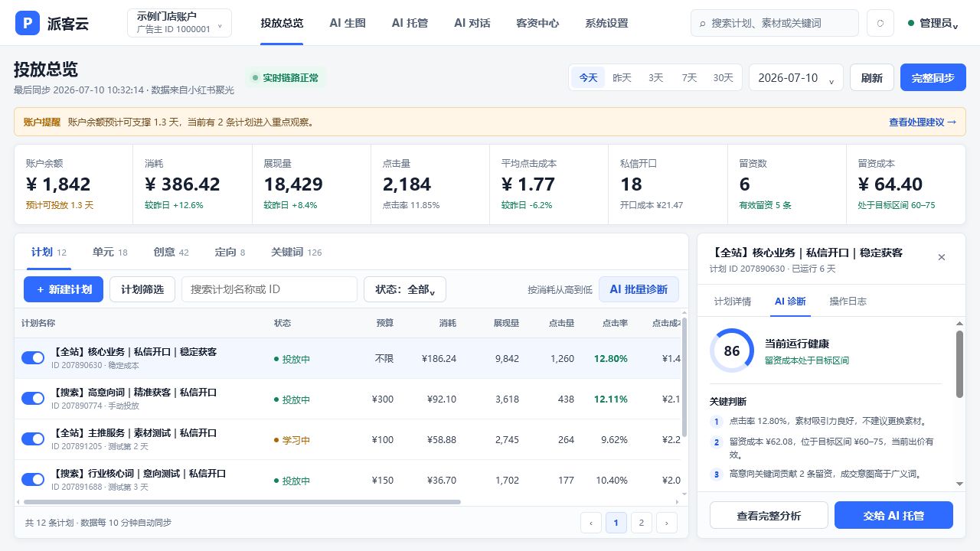
Task: Go to the previous page of plans
Action: [591, 523]
